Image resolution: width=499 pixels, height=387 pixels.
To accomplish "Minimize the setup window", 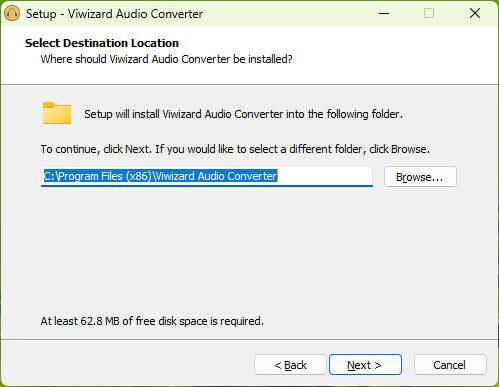I will pyautogui.click(x=384, y=13).
